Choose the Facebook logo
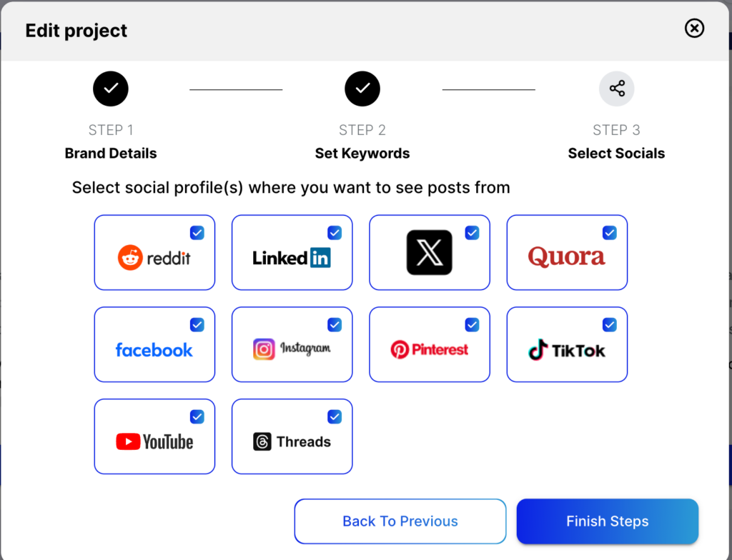The width and height of the screenshot is (732, 560). [154, 350]
